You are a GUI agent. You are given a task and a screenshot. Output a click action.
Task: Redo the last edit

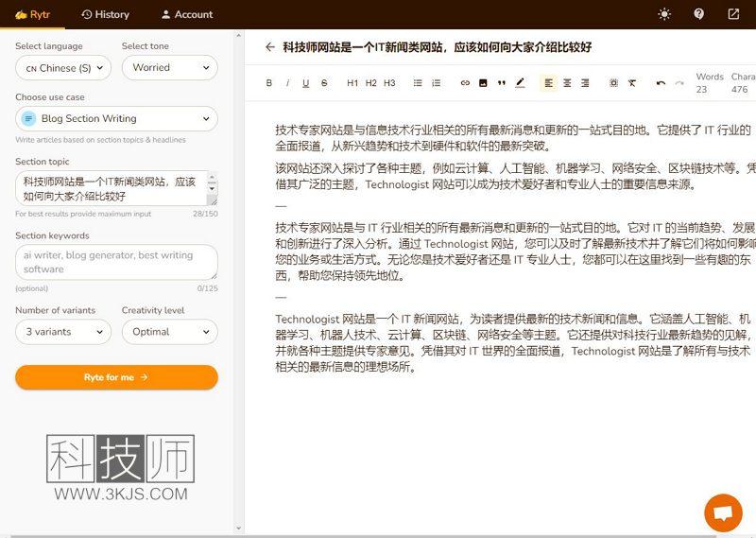[x=679, y=83]
